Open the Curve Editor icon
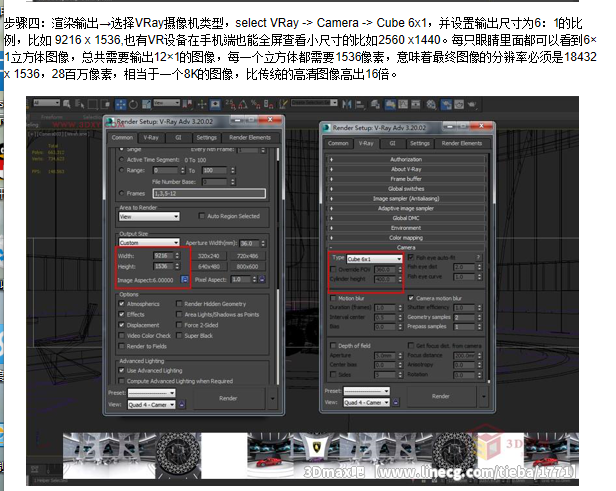The height and width of the screenshot is (491, 616). click(x=403, y=104)
